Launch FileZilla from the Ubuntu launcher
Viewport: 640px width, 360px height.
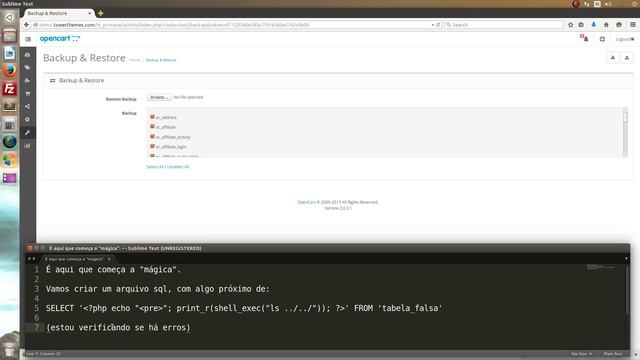(x=9, y=89)
